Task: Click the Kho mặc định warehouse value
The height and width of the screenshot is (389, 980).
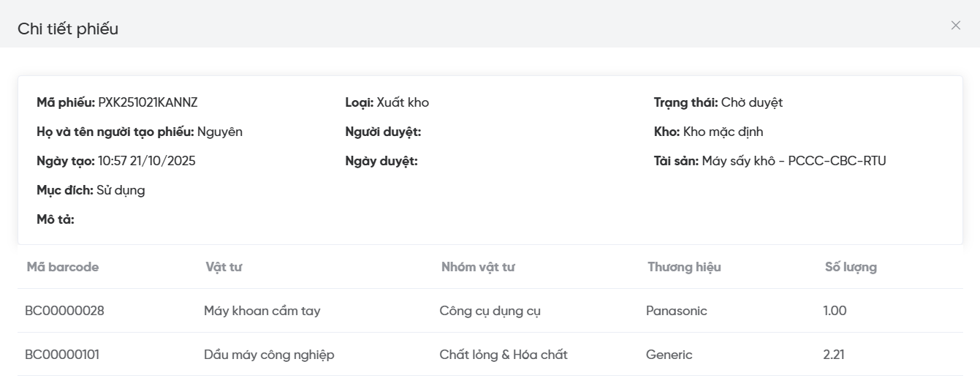Action: [723, 132]
